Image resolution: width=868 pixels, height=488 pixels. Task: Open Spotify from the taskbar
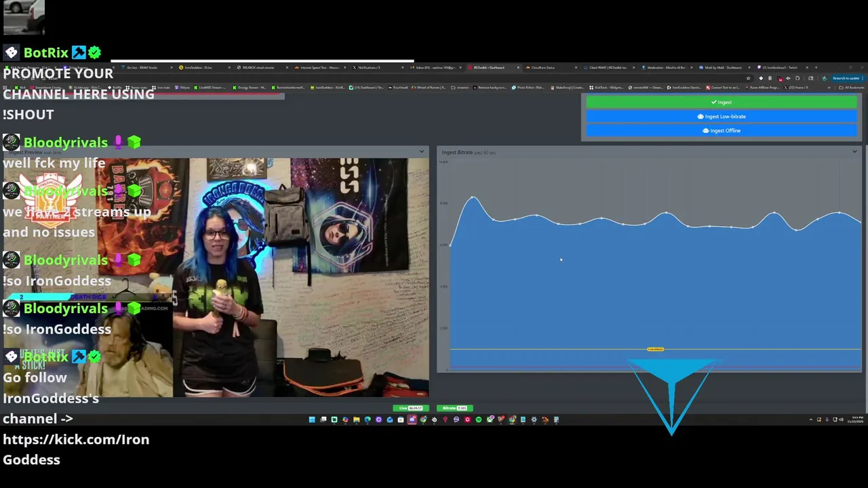coord(479,420)
